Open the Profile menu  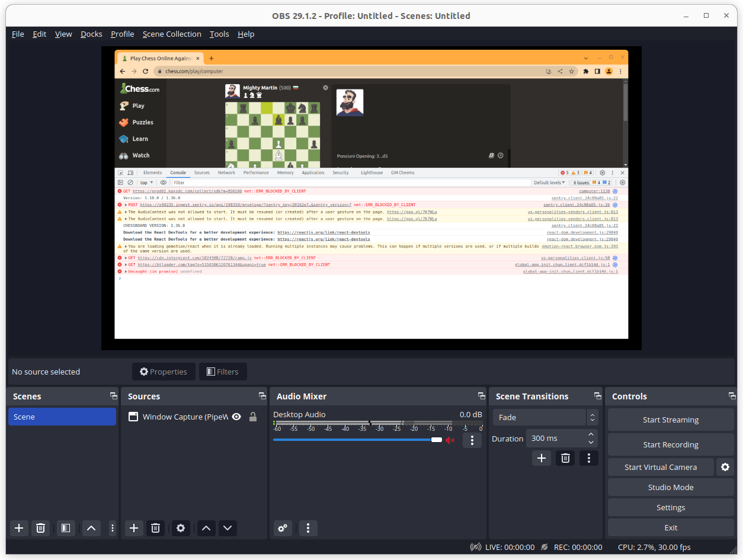click(122, 34)
